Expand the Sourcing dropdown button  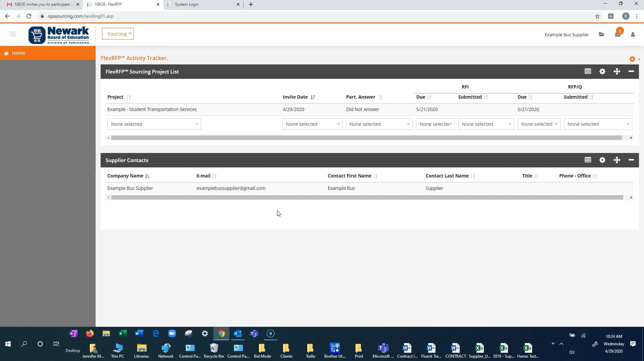118,34
